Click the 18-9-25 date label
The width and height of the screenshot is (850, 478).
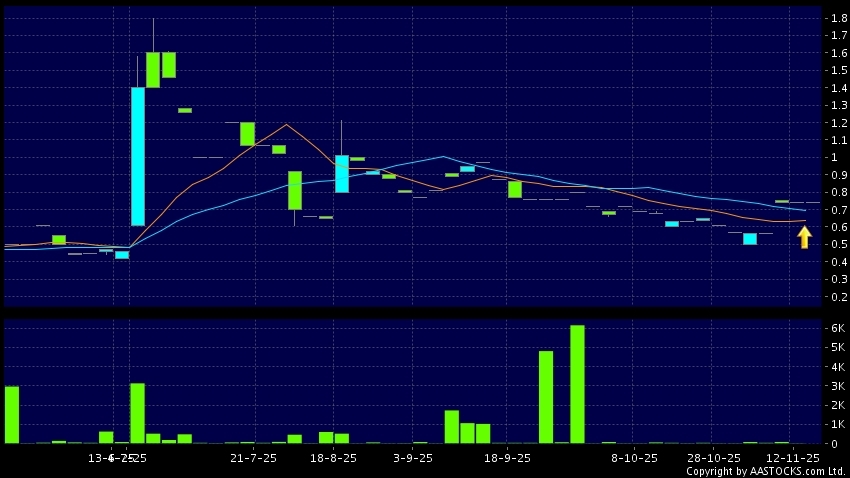[x=507, y=458]
